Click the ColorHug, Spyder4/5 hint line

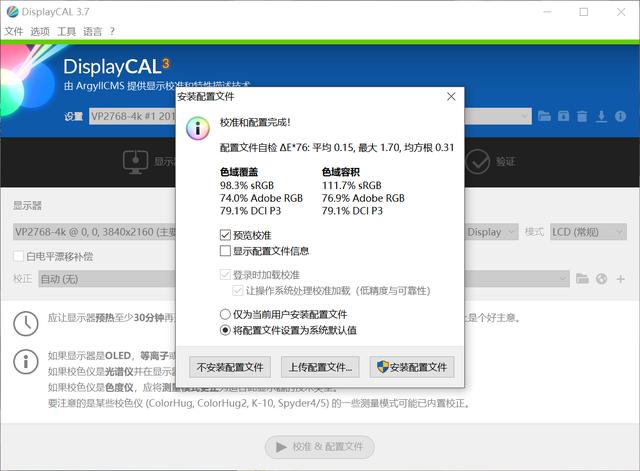[259, 403]
